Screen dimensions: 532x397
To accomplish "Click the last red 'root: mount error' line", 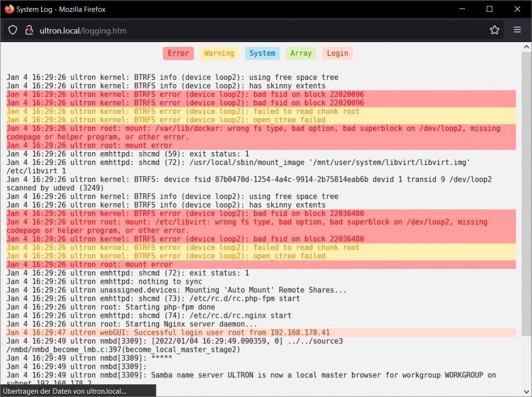I will [x=261, y=264].
